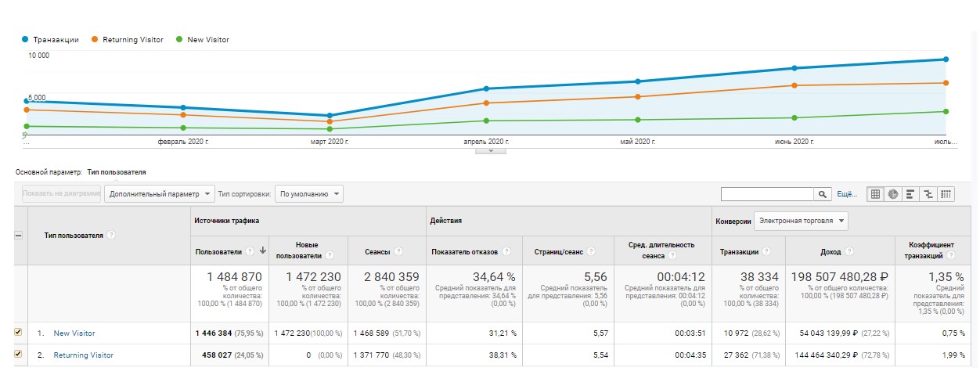Tick the checkbox for New Visitor row

tap(19, 333)
